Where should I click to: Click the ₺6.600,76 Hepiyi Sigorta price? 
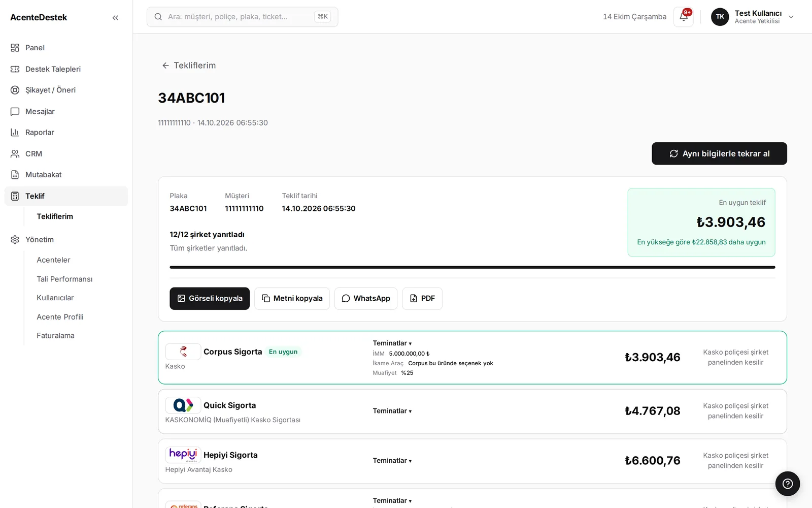pos(653,461)
